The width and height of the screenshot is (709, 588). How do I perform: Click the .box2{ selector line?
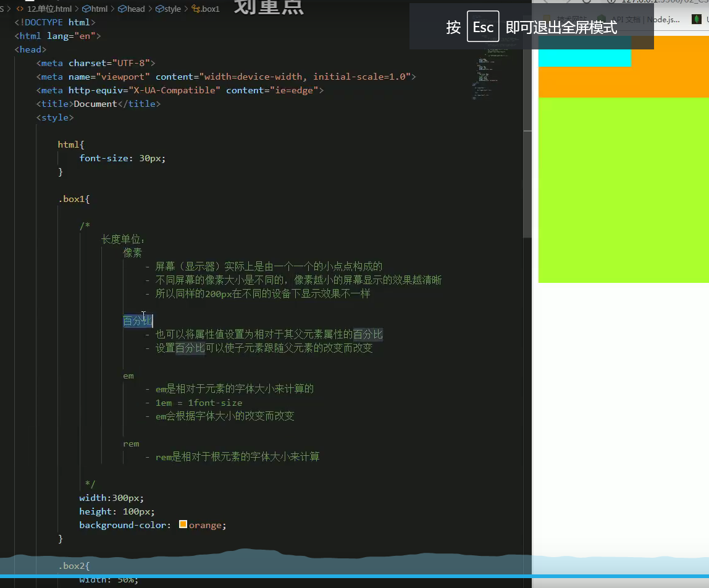point(73,566)
